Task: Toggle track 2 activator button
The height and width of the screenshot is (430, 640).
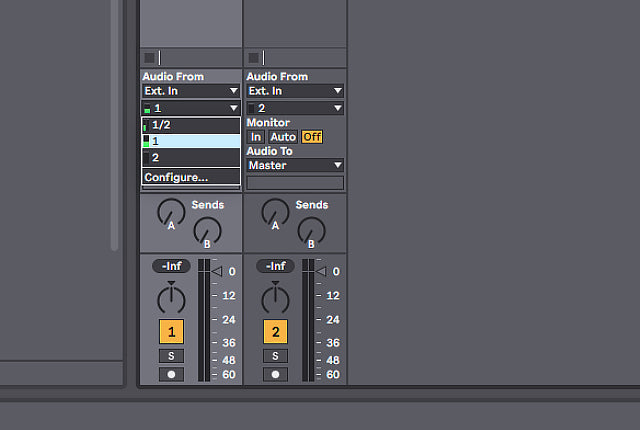Action: click(276, 332)
